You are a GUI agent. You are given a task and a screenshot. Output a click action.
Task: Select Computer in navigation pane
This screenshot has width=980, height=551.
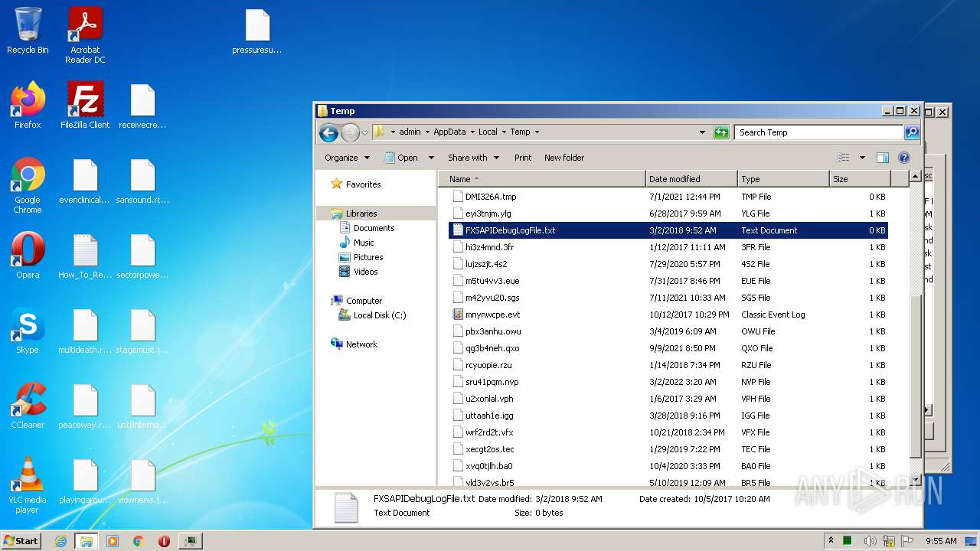pos(364,301)
